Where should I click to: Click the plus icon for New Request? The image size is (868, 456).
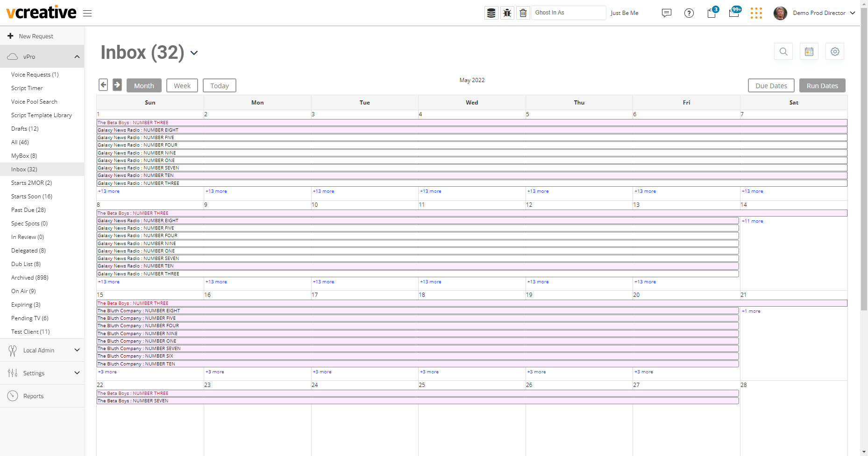point(10,36)
